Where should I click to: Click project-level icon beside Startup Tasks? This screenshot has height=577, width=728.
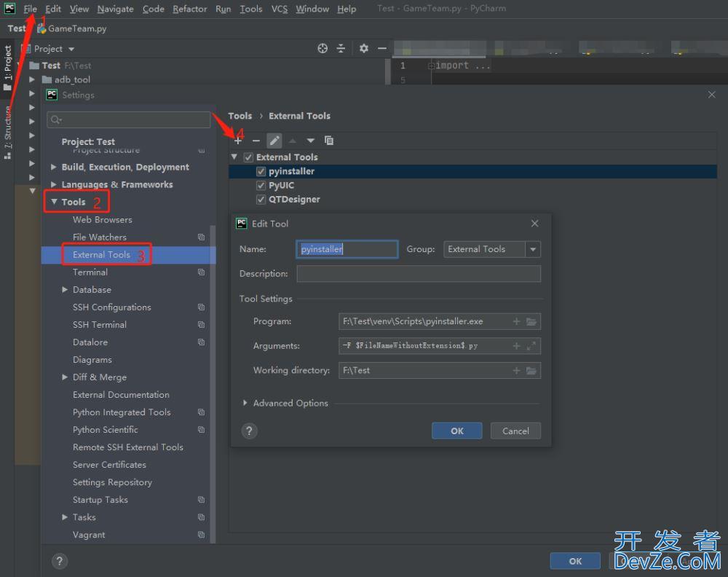pyautogui.click(x=201, y=500)
